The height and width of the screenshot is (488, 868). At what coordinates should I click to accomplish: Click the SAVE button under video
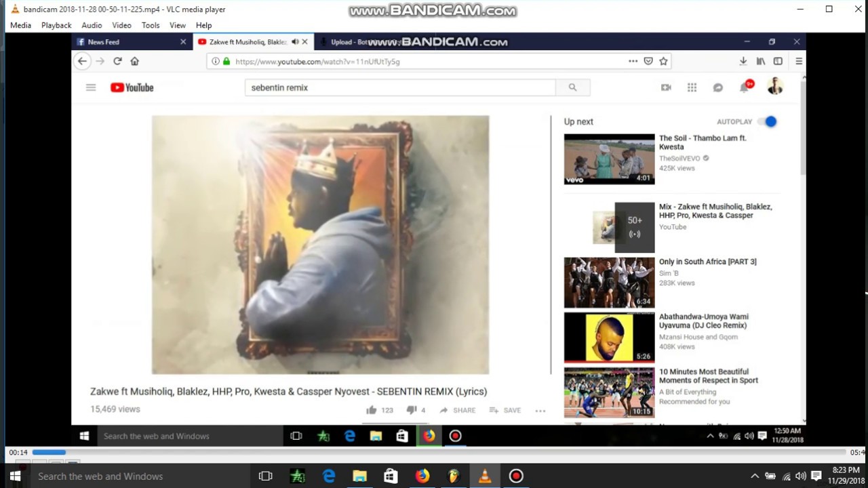[505, 410]
